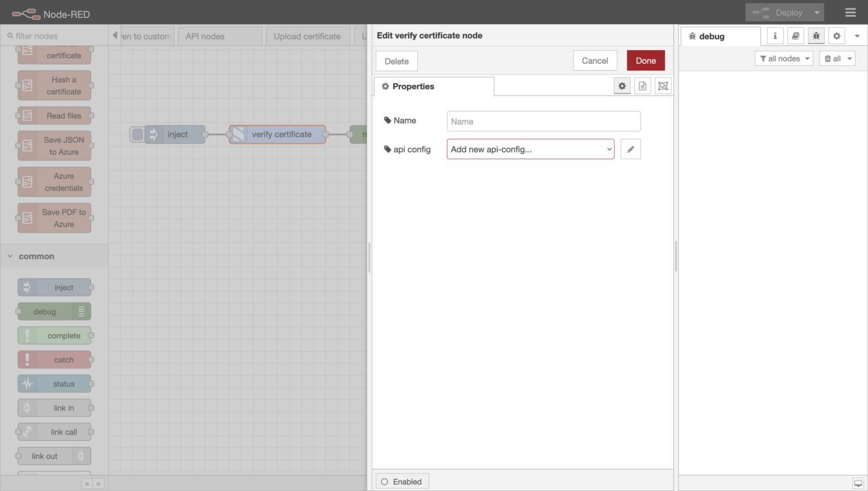Open node appearance icon tab
868x491 pixels.
click(x=663, y=86)
